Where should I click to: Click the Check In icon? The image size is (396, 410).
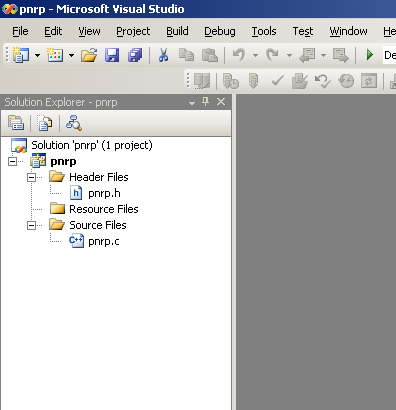click(x=300, y=81)
